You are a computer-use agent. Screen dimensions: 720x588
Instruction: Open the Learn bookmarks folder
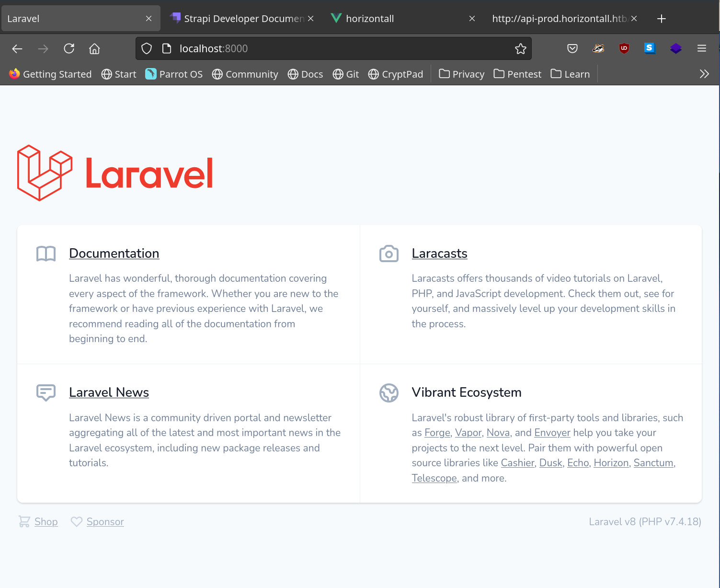(570, 74)
